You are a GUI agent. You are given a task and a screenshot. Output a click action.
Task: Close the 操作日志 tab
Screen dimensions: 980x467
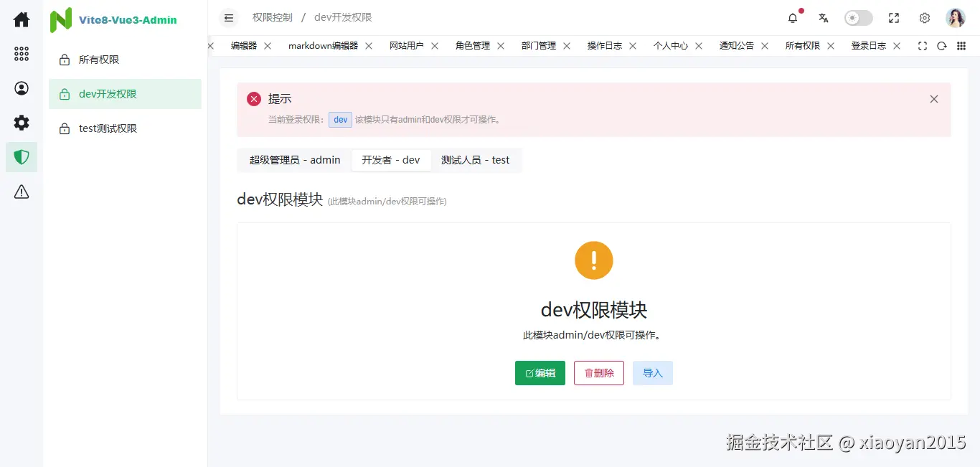pos(633,46)
